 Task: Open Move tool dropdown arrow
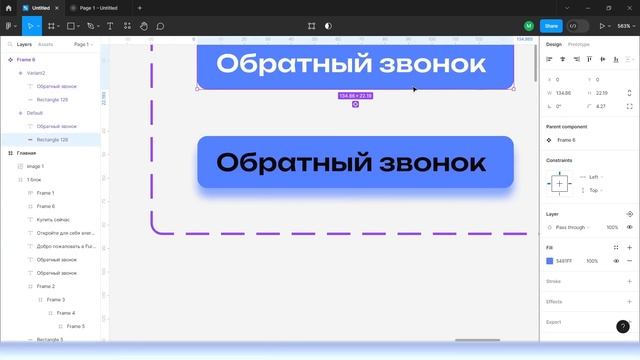coord(38,27)
